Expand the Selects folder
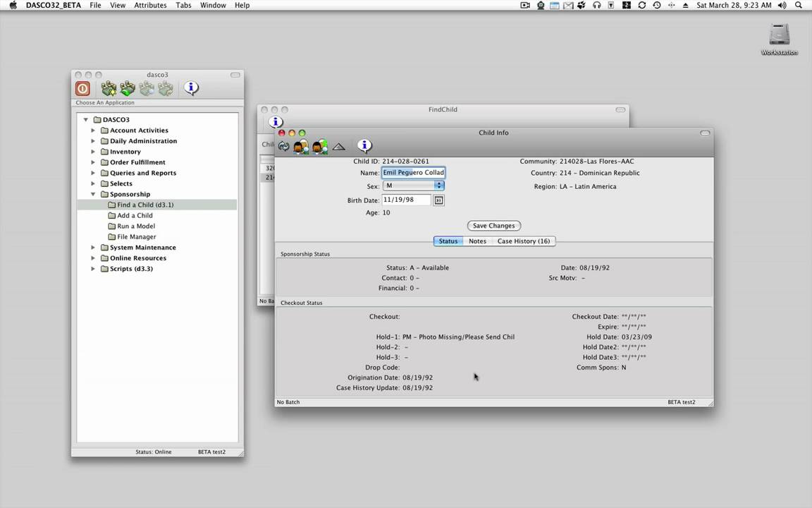Image resolution: width=812 pixels, height=508 pixels. 93,183
